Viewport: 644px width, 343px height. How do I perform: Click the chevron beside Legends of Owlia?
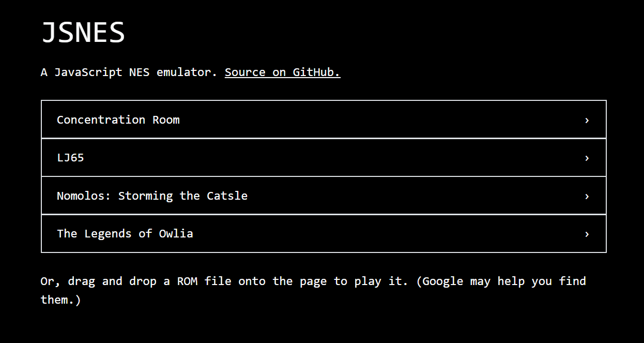(x=587, y=234)
